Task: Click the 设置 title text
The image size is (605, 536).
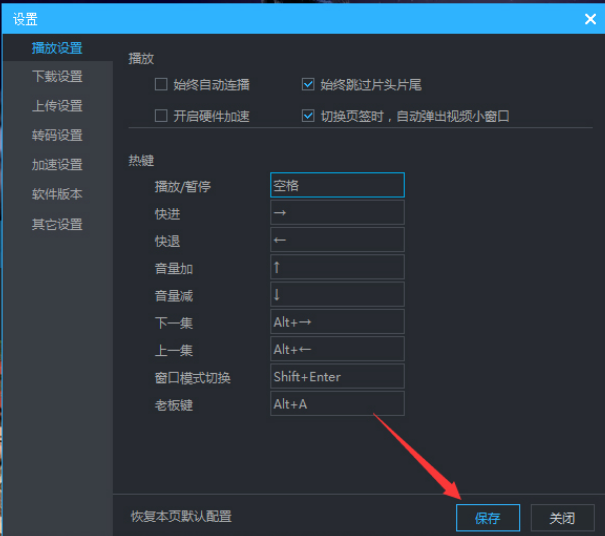Action: pos(25,19)
